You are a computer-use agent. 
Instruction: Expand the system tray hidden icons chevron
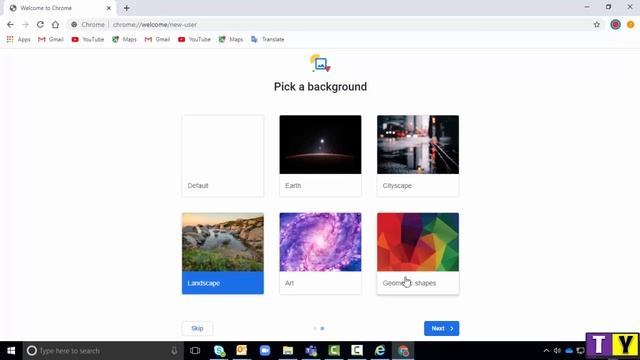(x=546, y=351)
